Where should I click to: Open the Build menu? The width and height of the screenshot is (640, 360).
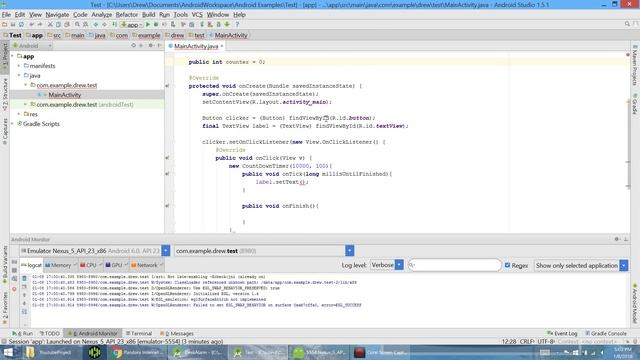149,15
